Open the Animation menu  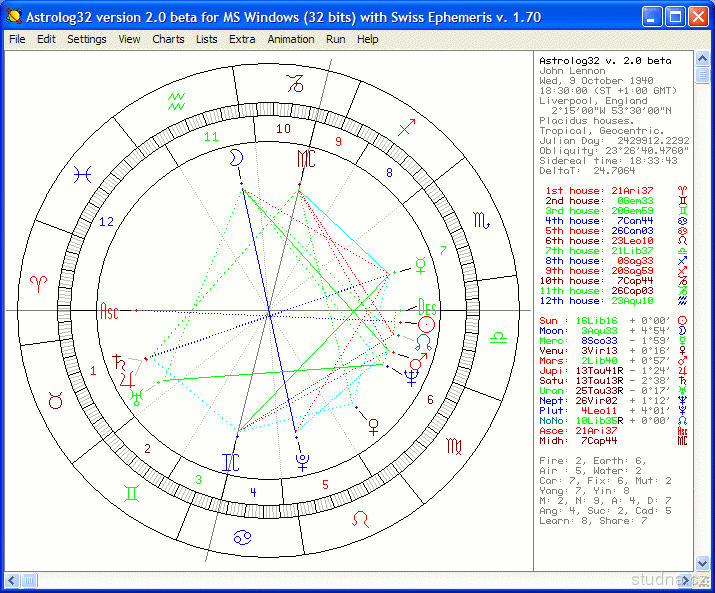[291, 39]
